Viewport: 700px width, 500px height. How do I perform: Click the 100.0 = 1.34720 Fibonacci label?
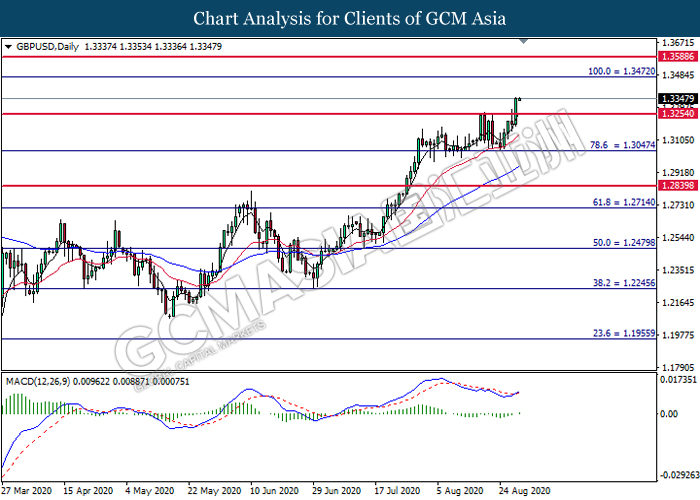pos(618,73)
